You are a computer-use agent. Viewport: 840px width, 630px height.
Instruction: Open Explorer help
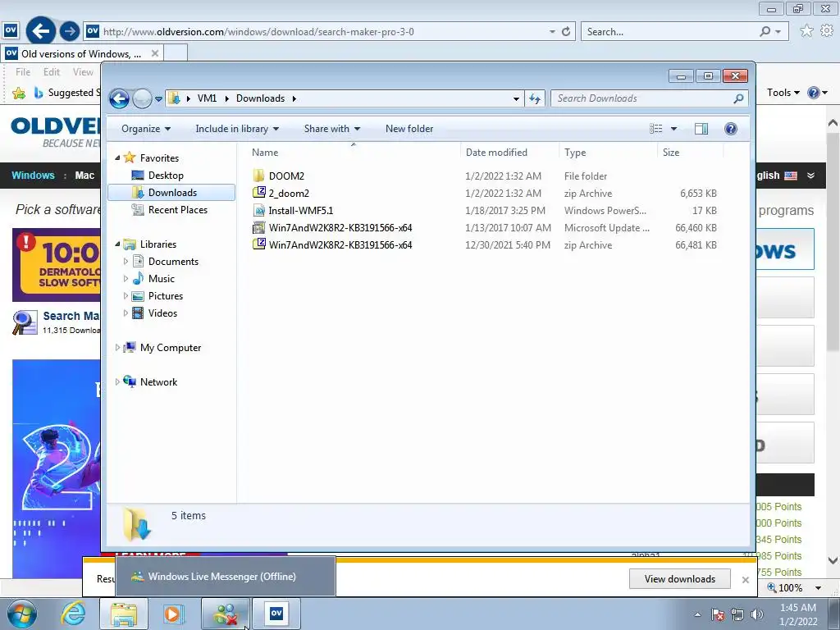[731, 129]
